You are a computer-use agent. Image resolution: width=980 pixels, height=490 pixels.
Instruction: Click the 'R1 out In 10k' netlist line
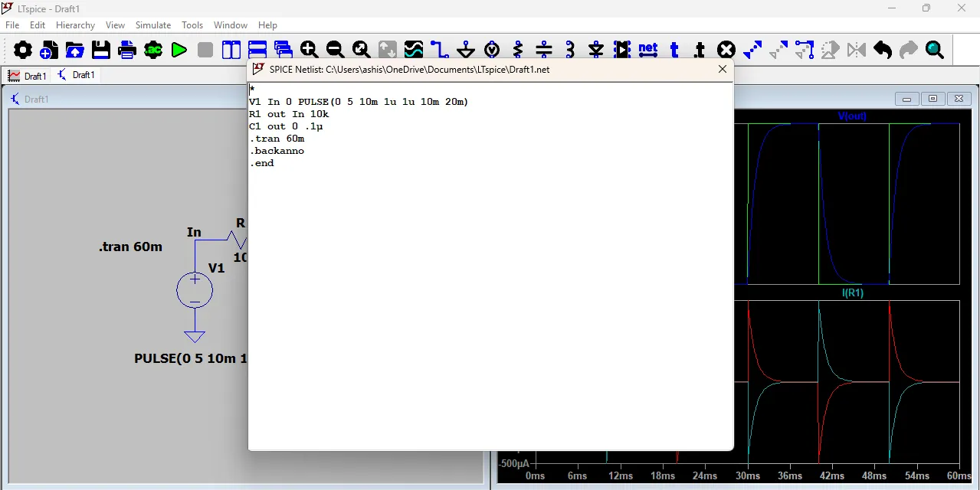289,114
